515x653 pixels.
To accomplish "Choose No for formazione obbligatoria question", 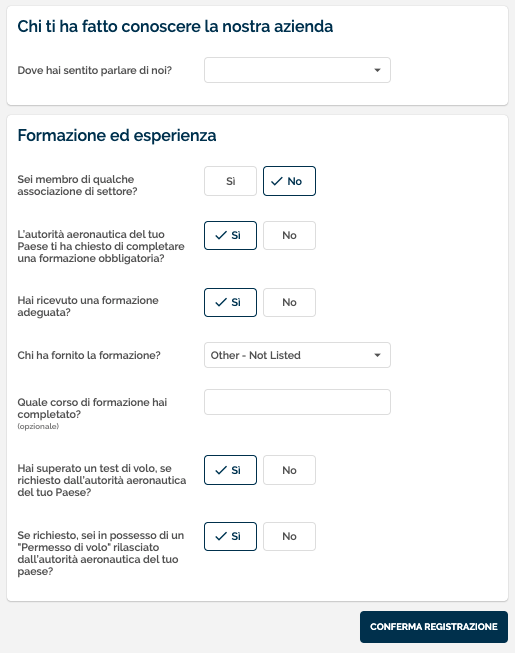I will [289, 235].
